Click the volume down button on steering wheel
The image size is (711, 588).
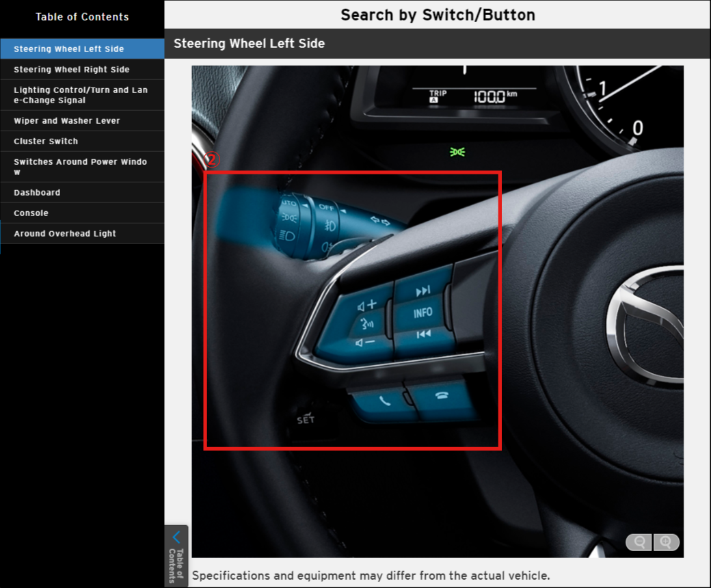coord(365,343)
